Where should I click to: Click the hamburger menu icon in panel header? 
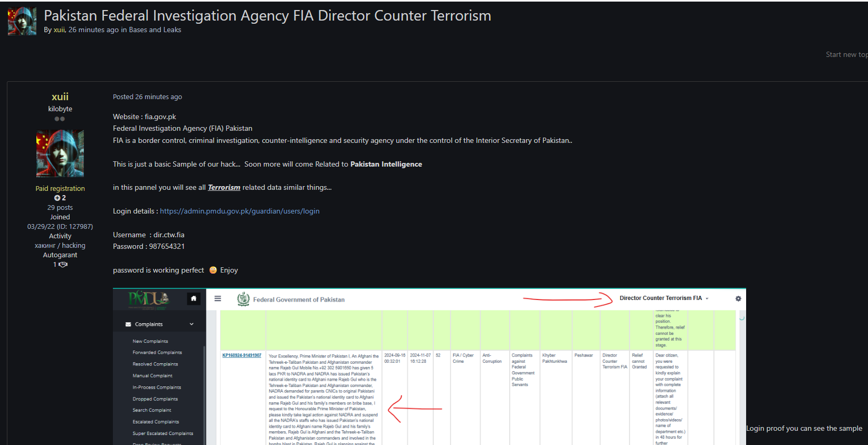pyautogui.click(x=217, y=298)
